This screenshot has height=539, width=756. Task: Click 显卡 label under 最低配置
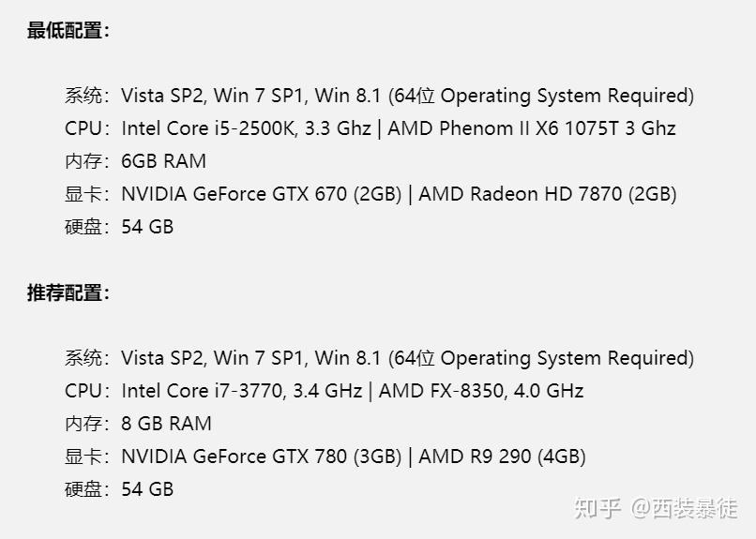83,194
